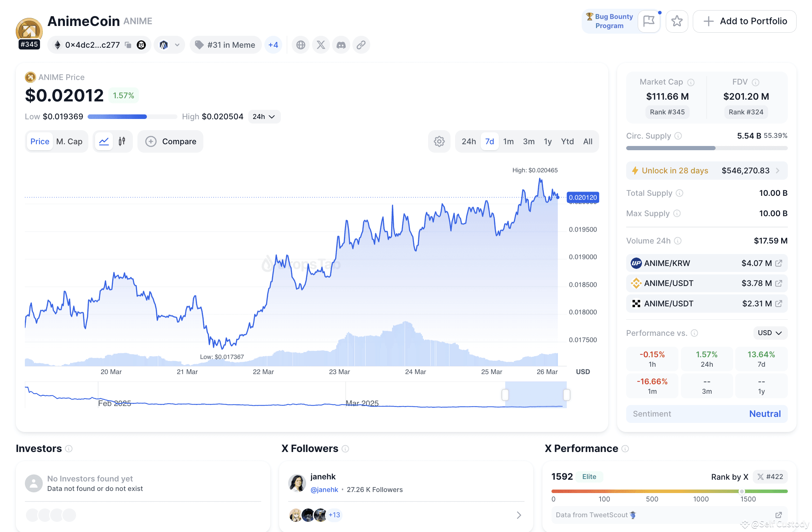Image resolution: width=812 pixels, height=532 pixels.
Task: Click the 13.64% 7d performance cell
Action: coord(761,359)
